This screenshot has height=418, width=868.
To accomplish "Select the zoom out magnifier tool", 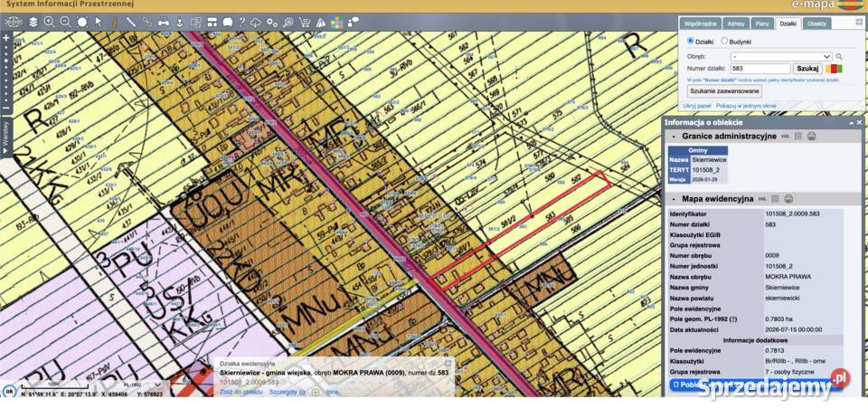I will point(65,22).
